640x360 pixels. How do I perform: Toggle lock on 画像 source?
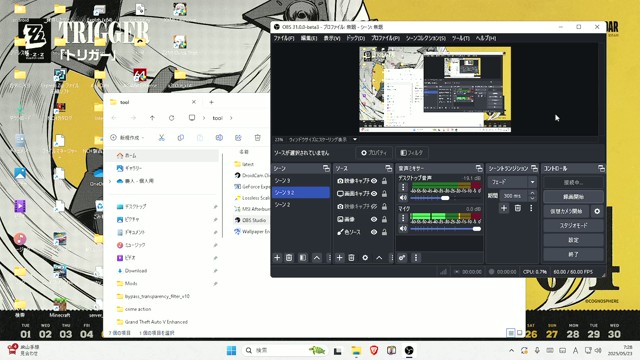384,219
